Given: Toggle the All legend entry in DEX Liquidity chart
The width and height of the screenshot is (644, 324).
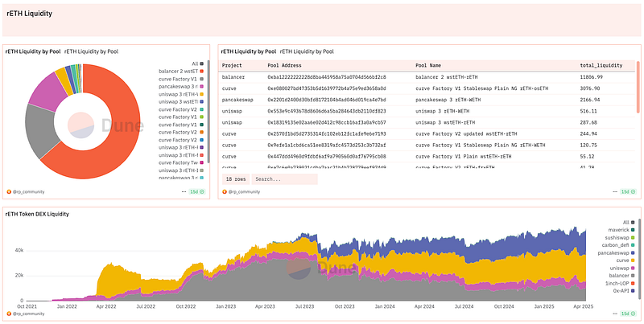Looking at the screenshot, I should [x=629, y=222].
